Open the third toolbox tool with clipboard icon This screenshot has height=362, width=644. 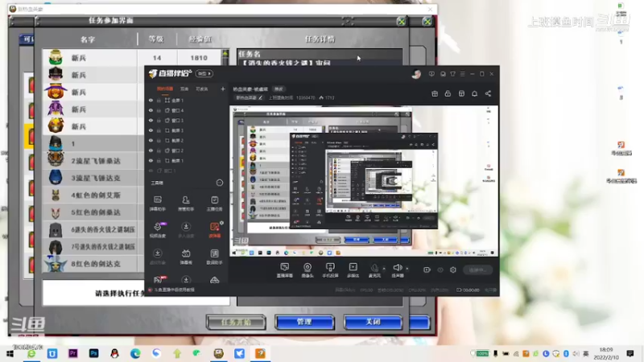coord(214,204)
